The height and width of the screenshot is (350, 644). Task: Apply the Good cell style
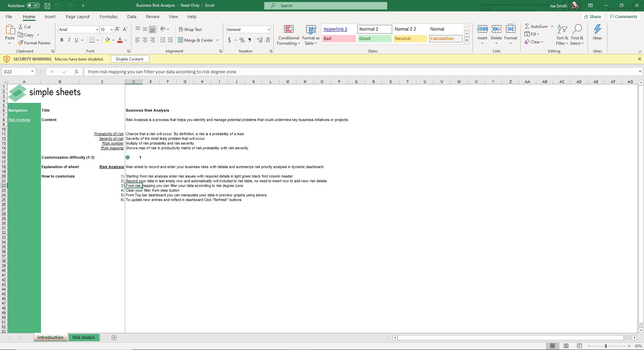tap(374, 39)
